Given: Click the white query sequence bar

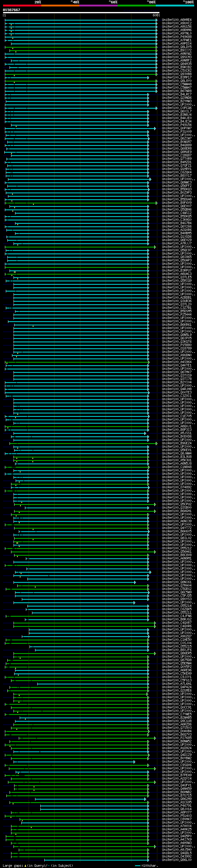Looking at the screenshot, I should [81, 12].
